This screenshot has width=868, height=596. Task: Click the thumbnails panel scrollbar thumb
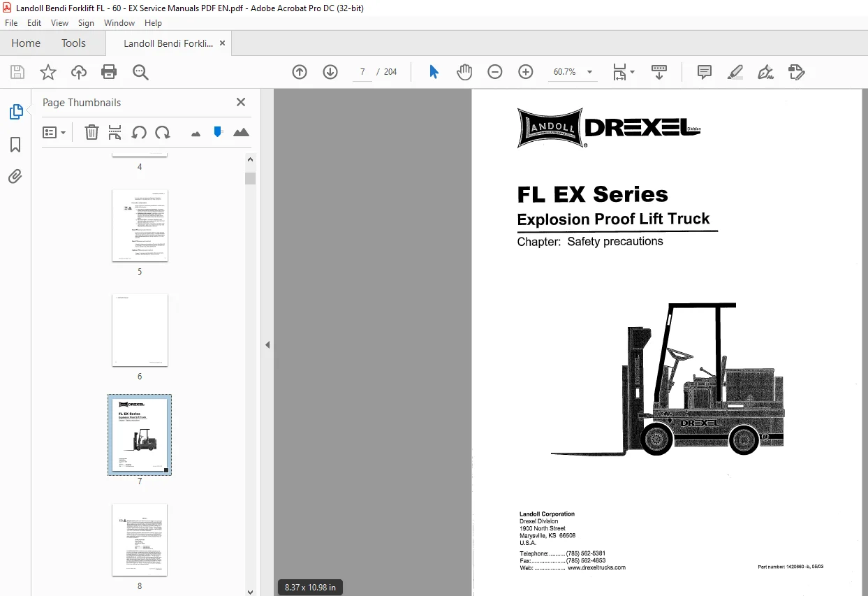[250, 178]
